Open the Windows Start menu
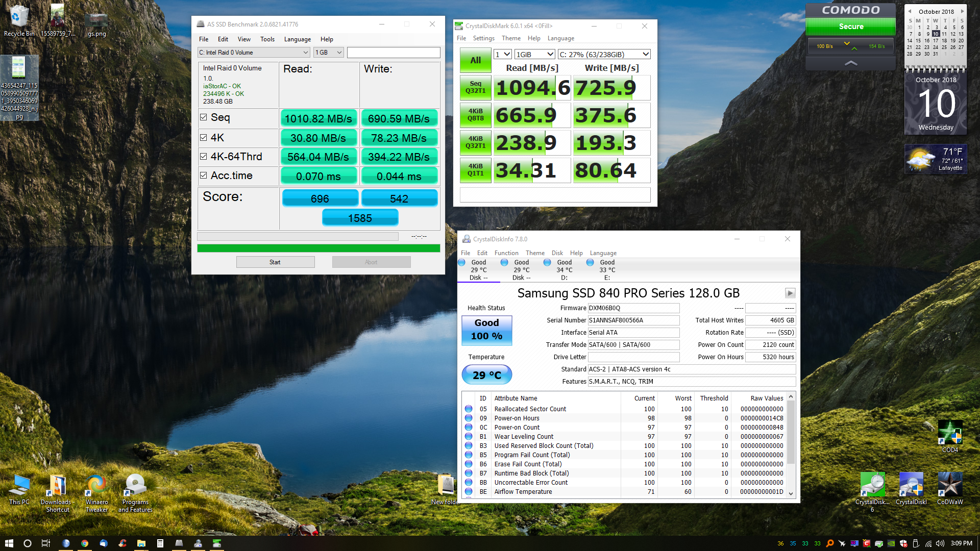 point(9,543)
